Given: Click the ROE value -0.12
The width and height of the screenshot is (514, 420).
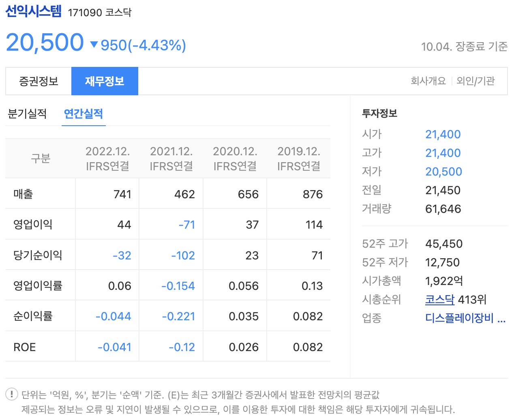Looking at the screenshot, I should [182, 347].
